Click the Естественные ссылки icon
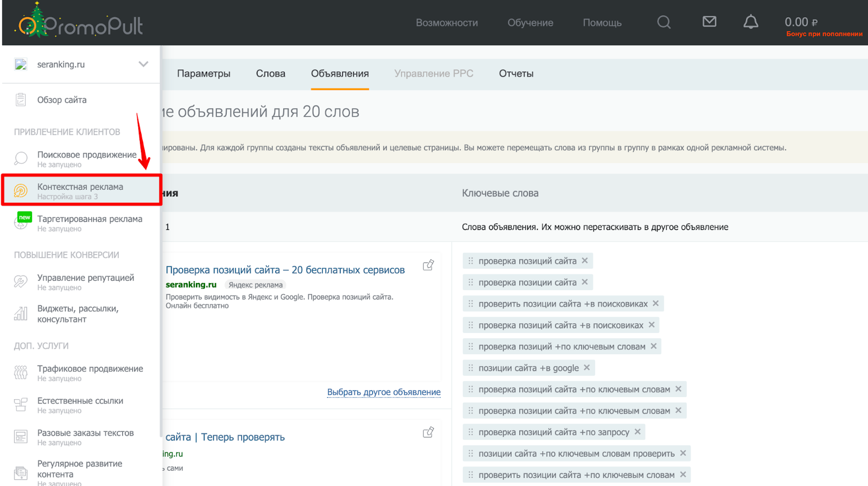 point(21,405)
